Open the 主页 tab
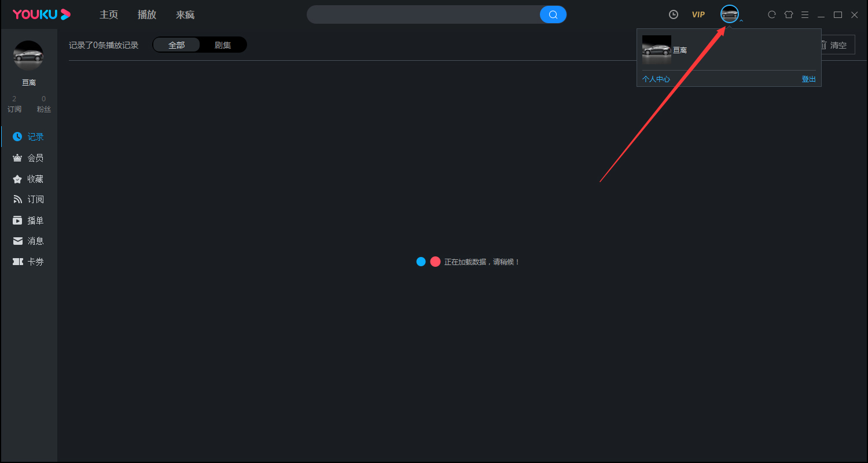 point(109,14)
